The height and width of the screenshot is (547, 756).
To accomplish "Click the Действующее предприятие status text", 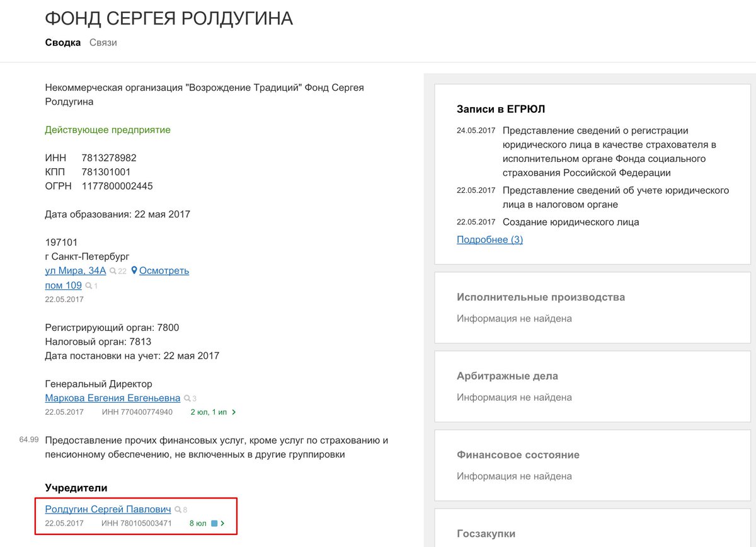I will click(108, 130).
